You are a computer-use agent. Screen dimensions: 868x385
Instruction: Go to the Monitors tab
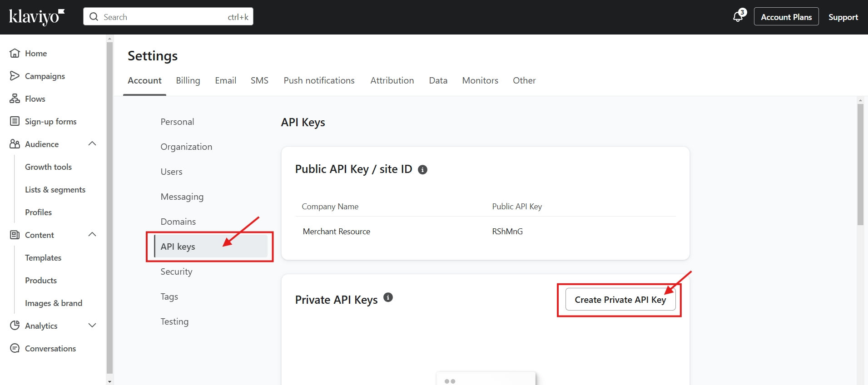click(480, 80)
